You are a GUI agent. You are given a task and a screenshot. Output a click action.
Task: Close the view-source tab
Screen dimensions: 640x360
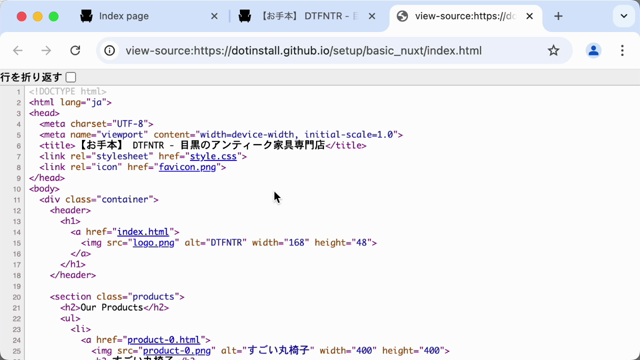click(529, 16)
